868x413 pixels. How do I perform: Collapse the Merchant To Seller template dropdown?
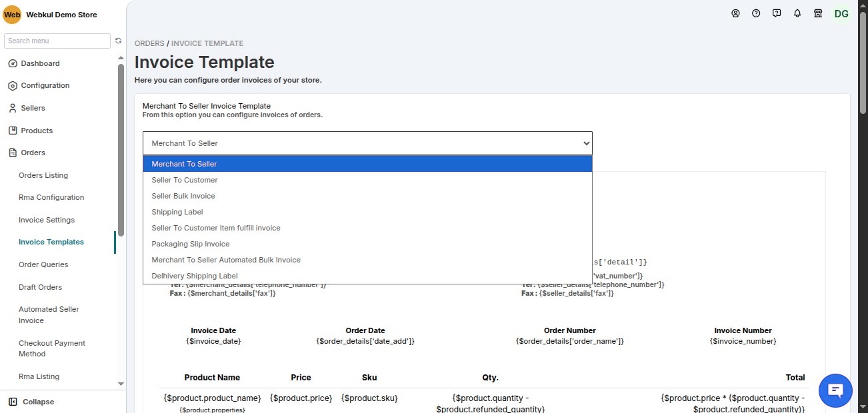point(367,143)
